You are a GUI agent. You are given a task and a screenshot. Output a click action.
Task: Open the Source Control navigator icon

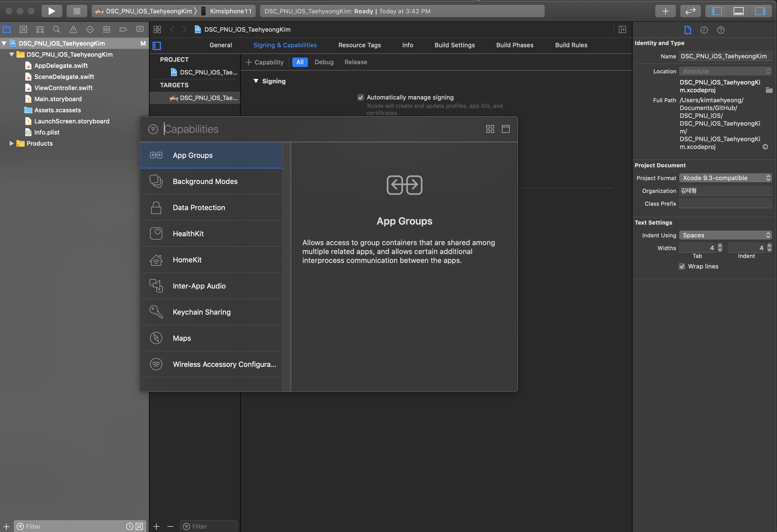coord(23,29)
